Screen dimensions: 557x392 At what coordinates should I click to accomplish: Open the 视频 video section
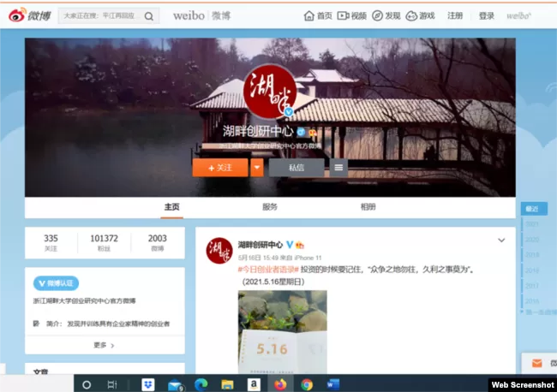[351, 15]
